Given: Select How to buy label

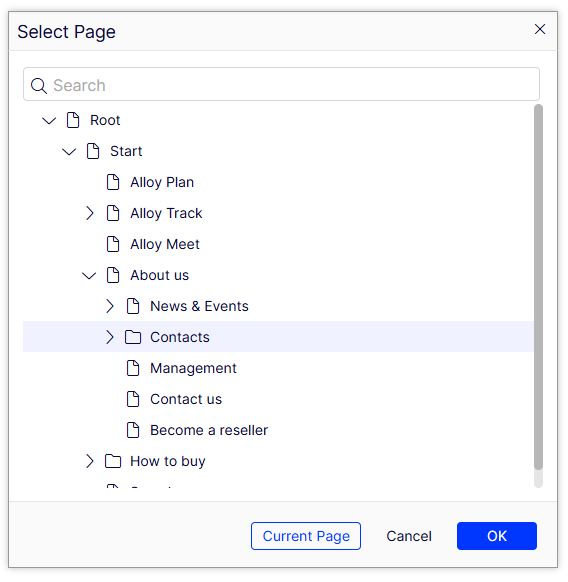Looking at the screenshot, I should pos(167,461).
